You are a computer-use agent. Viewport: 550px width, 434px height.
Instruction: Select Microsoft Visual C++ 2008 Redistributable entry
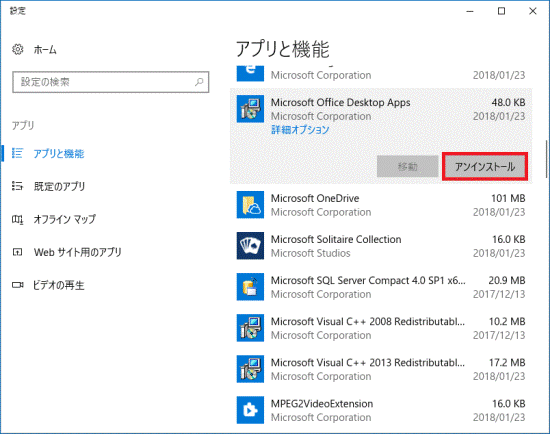[368, 321]
